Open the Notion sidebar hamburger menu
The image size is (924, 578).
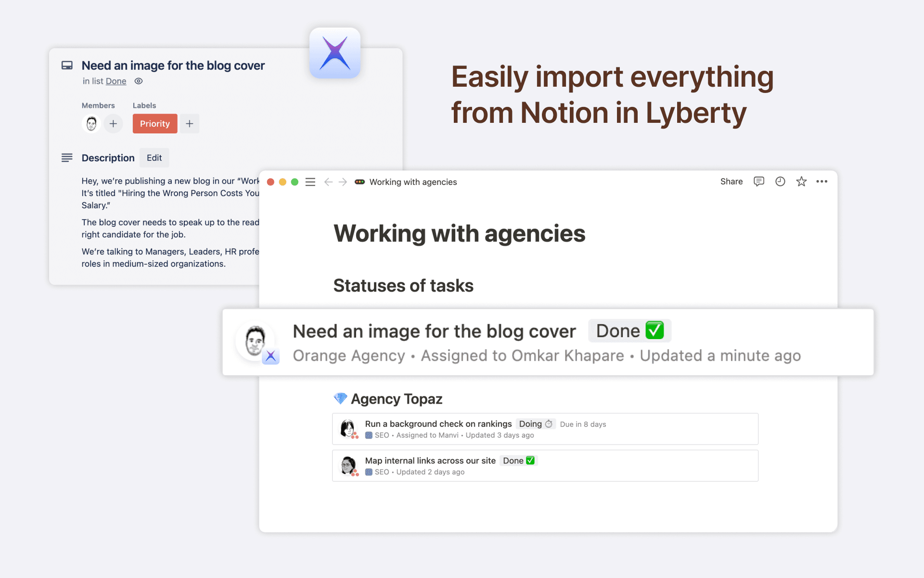pos(310,182)
